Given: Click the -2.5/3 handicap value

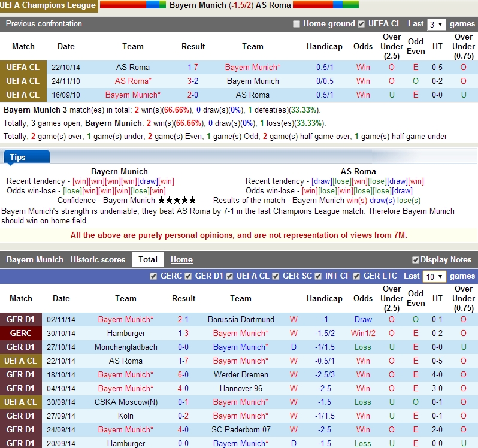Looking at the screenshot, I should 325,374.
